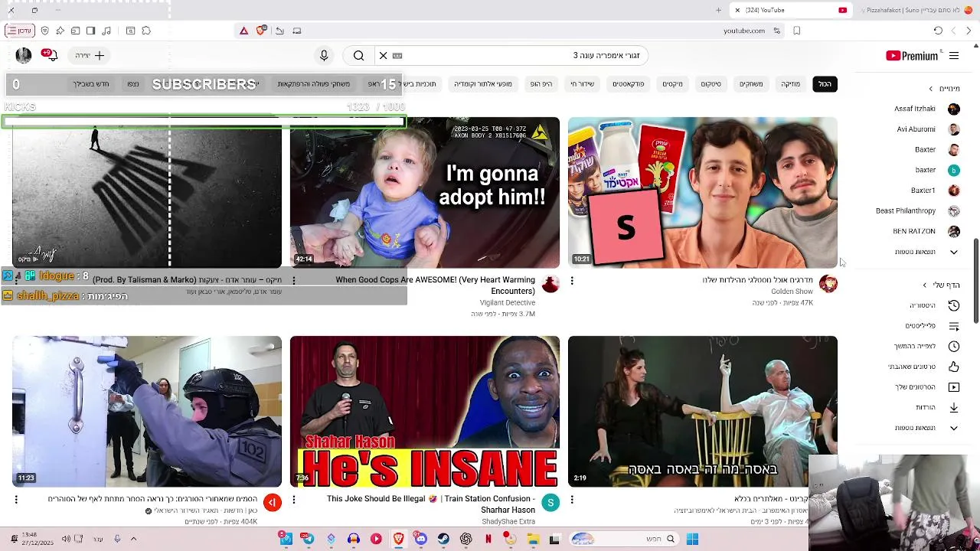The width and height of the screenshot is (980, 551).
Task: Open site settings icon beside youtube.com
Action: pyautogui.click(x=777, y=31)
